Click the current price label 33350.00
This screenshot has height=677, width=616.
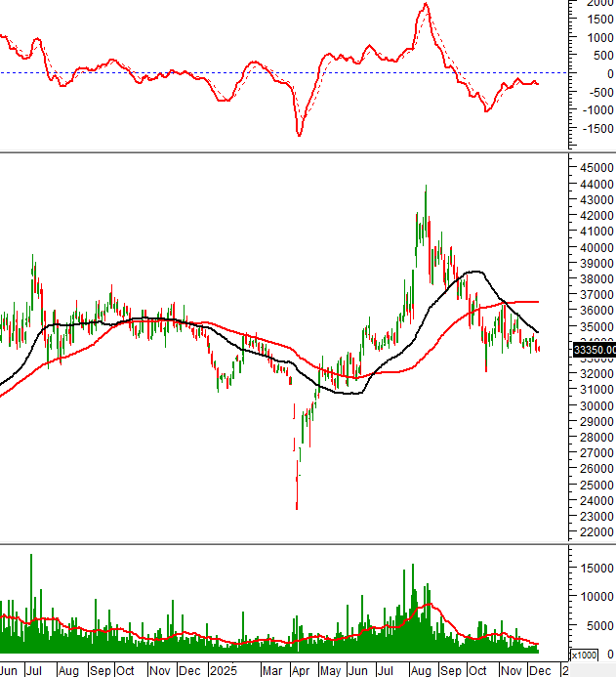coord(594,349)
